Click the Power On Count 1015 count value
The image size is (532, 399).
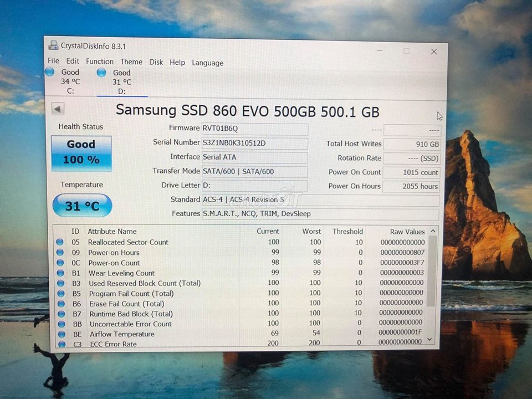point(412,172)
